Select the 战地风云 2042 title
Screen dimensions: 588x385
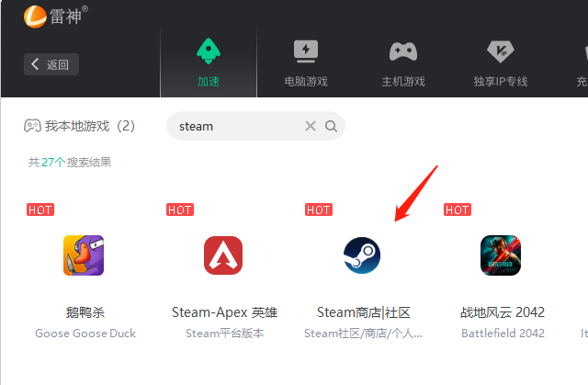503,312
